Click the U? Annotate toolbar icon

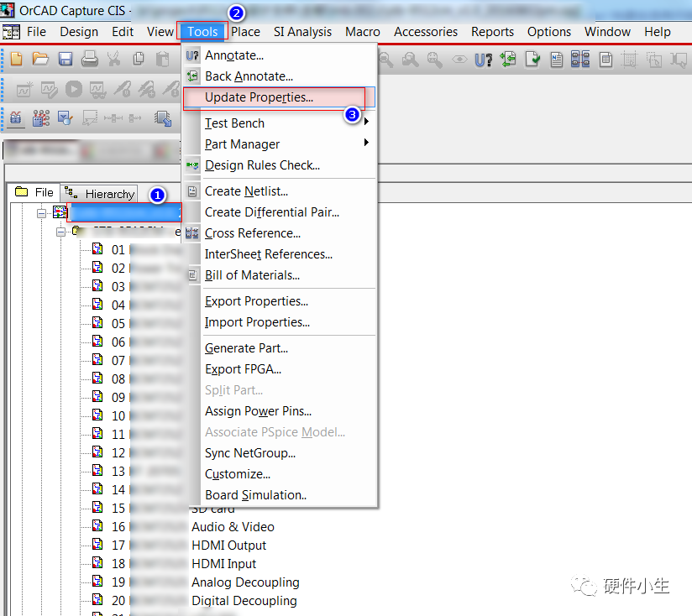coord(483,60)
